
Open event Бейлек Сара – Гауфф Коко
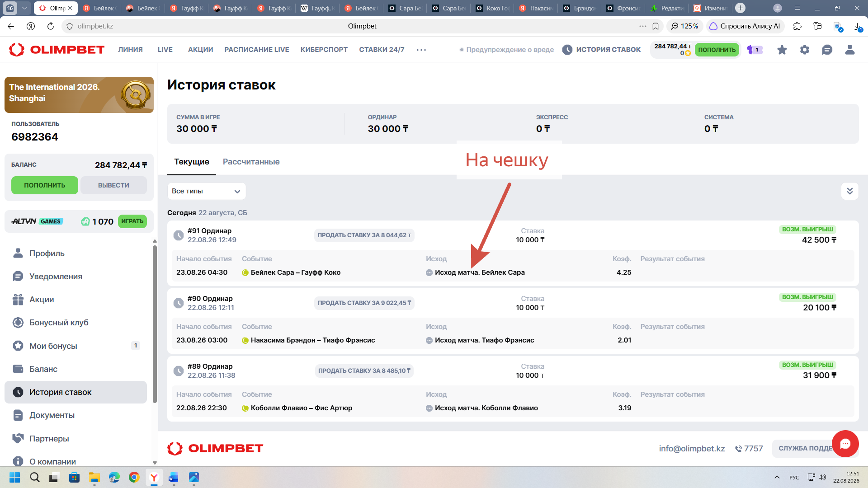pos(296,272)
